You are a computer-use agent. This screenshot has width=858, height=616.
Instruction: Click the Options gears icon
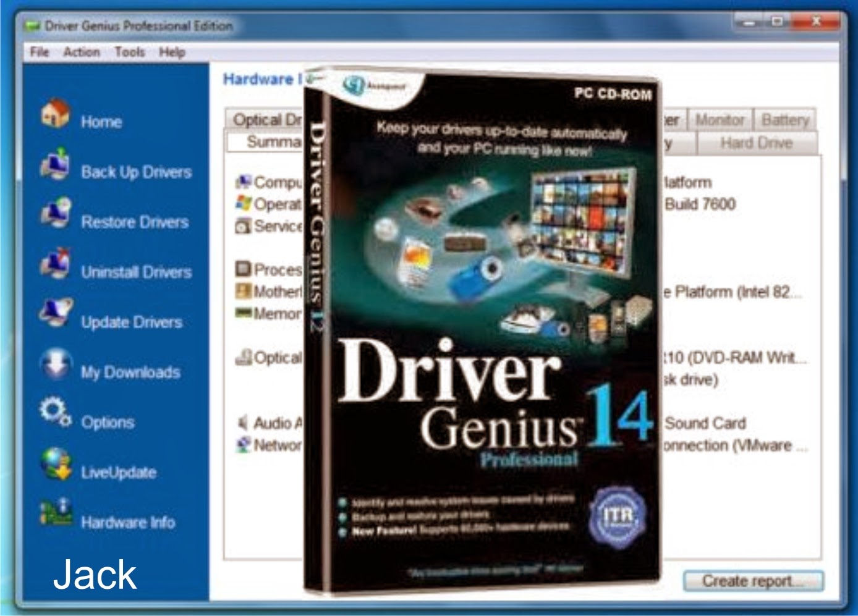[x=56, y=412]
